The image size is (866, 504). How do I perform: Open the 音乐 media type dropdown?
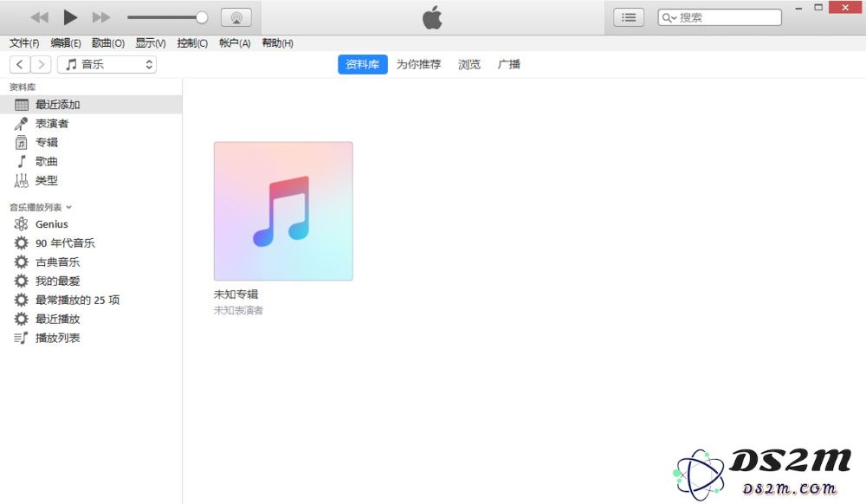(x=107, y=65)
